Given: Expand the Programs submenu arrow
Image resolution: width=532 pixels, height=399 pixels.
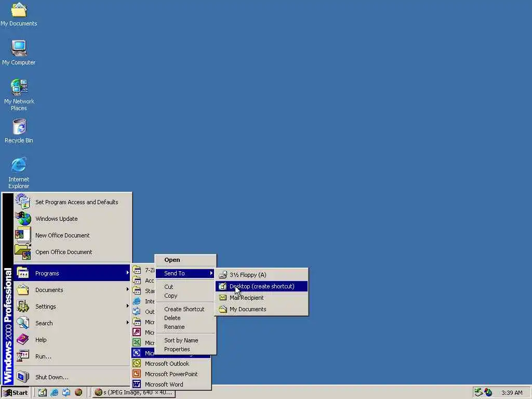Looking at the screenshot, I should click(127, 273).
